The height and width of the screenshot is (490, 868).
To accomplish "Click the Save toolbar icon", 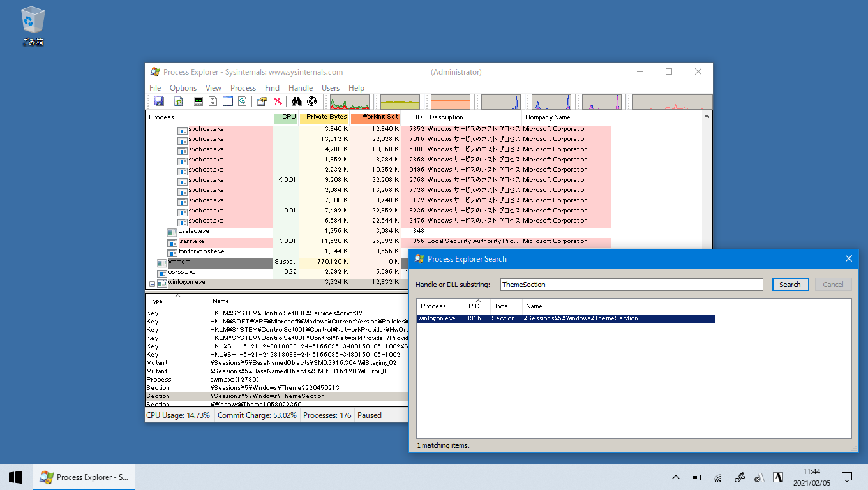I will pyautogui.click(x=159, y=101).
